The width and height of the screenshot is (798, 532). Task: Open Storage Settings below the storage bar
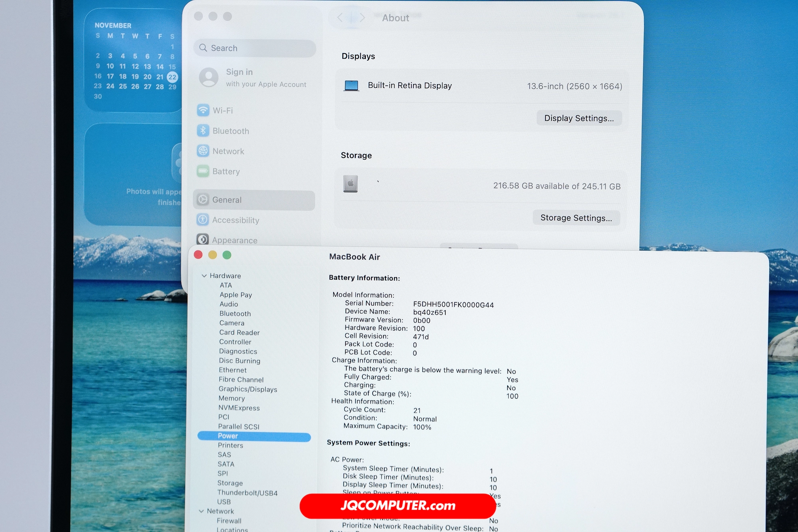click(x=577, y=218)
